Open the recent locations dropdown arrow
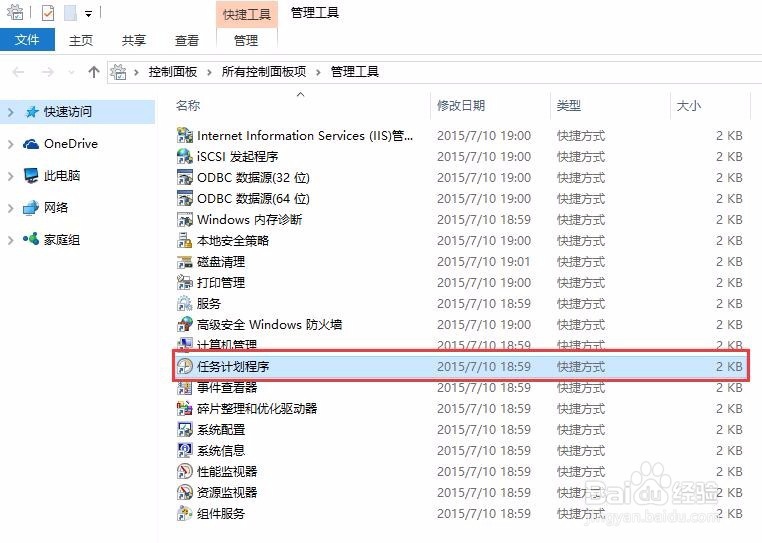The width and height of the screenshot is (762, 543). click(x=71, y=72)
